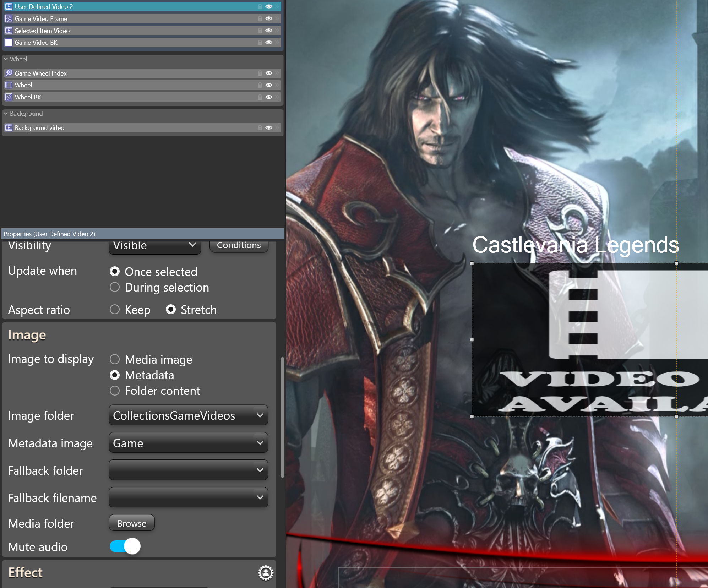The width and height of the screenshot is (708, 588).
Task: Open the Metadata image dropdown
Action: coord(188,443)
